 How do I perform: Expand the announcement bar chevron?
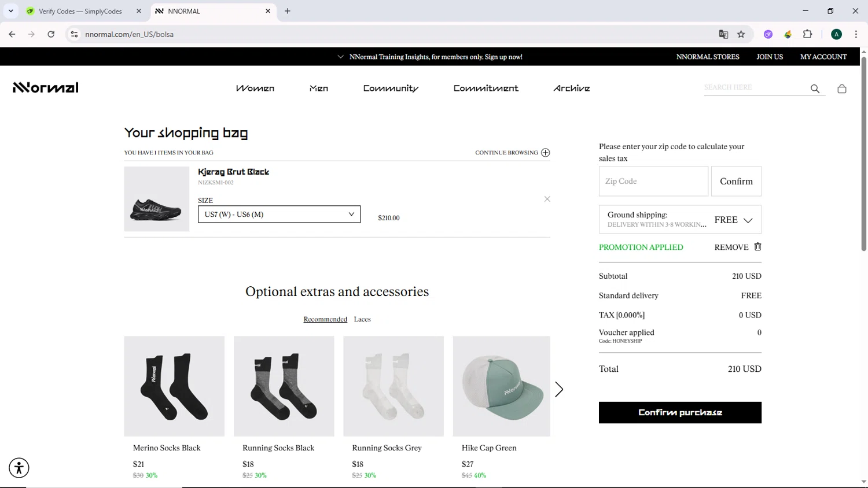pos(340,57)
